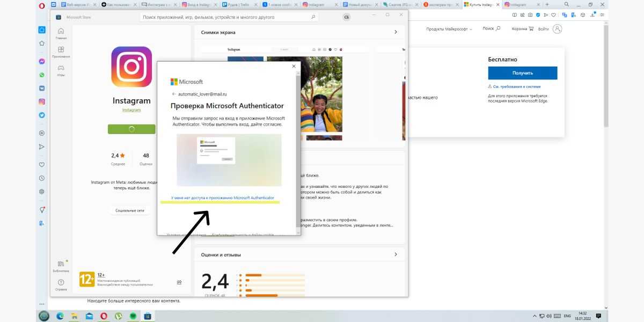Click share icon beside 12+ age rating
The height and width of the screenshot is (322, 644).
coord(179,282)
